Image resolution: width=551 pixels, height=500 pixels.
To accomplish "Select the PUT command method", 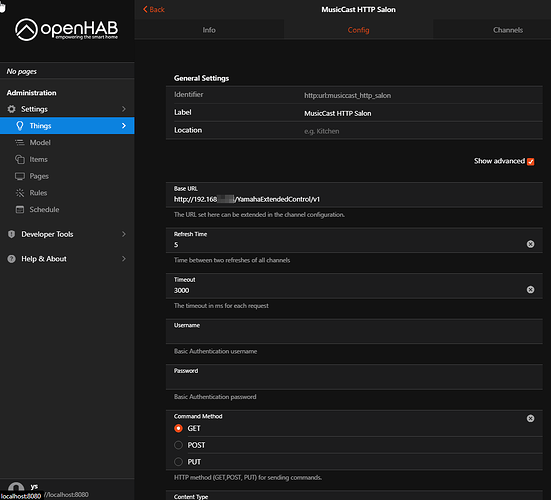I will tap(179, 462).
